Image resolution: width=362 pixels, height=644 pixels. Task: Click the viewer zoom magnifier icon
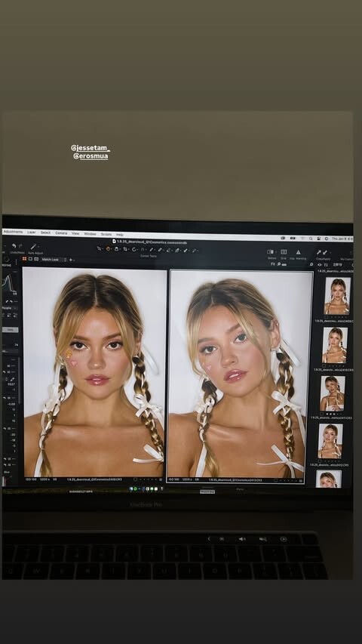[279, 264]
